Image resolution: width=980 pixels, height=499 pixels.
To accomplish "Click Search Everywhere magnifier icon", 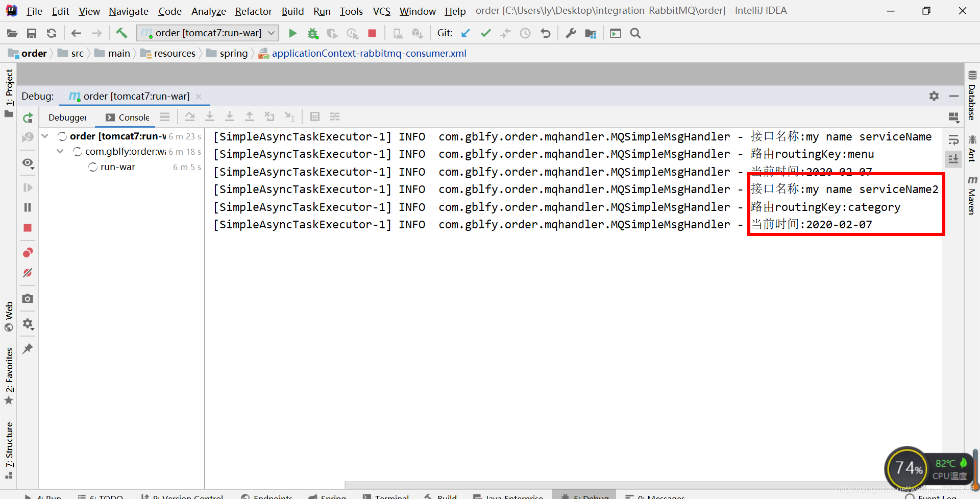I will (x=635, y=33).
